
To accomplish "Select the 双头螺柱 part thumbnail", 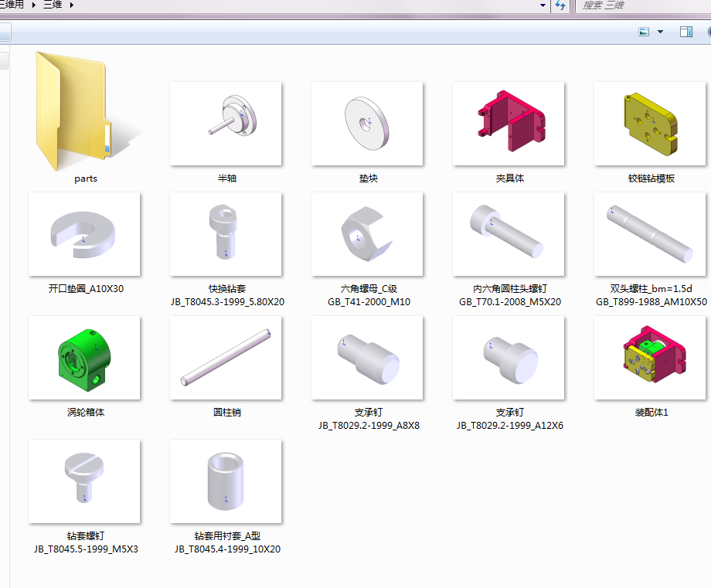I will tap(650, 234).
